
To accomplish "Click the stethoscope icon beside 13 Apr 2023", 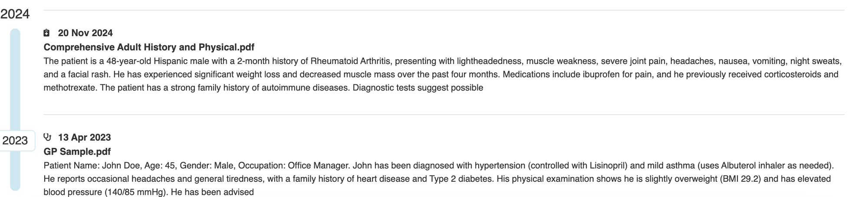I will 47,137.
